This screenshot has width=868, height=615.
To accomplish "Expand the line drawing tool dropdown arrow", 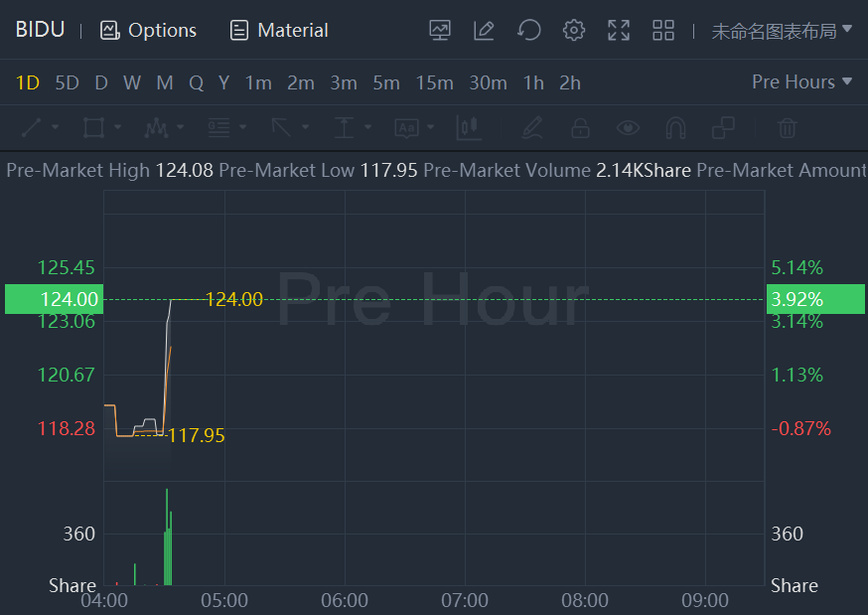I will (x=55, y=127).
